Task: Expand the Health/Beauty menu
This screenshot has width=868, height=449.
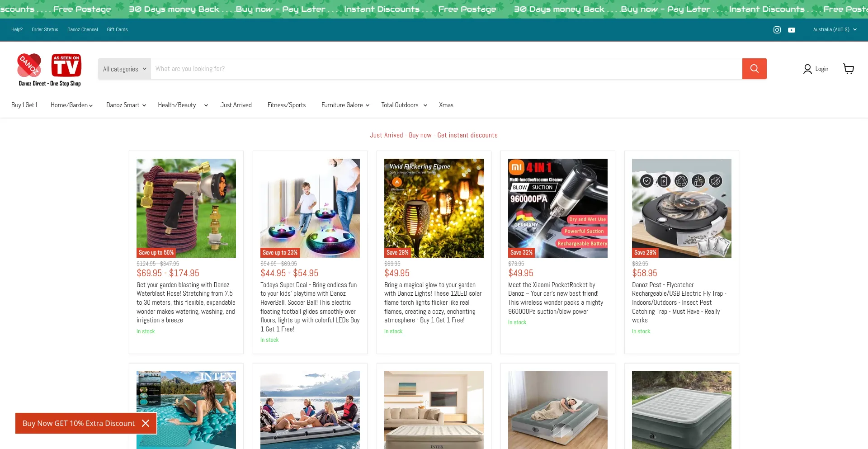Action: 183,105
